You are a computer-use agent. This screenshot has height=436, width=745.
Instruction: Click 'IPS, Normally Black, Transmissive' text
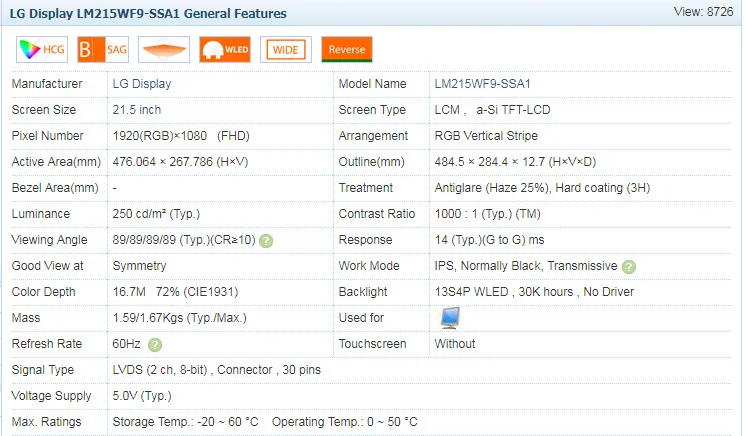point(526,266)
